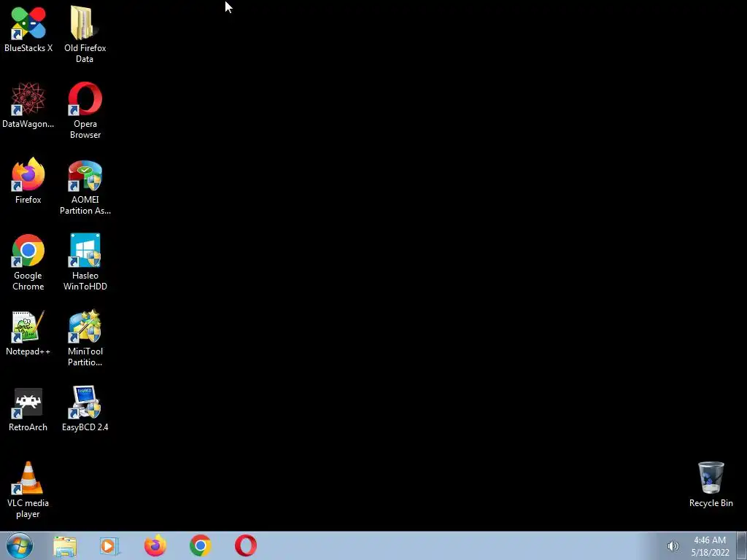Select the VLC media player shortcut
Image resolution: width=747 pixels, height=560 pixels.
coord(28,490)
